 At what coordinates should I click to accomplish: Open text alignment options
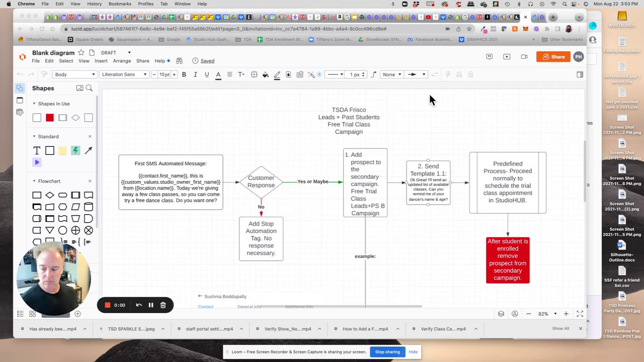click(229, 74)
